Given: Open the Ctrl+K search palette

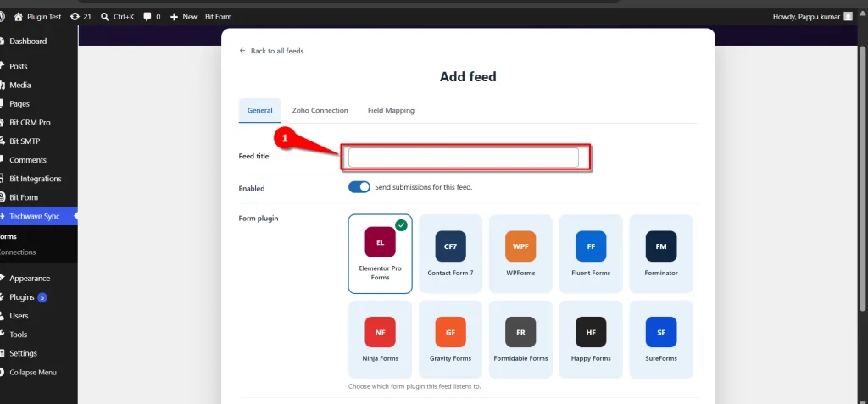Looking at the screenshot, I should pos(117,17).
